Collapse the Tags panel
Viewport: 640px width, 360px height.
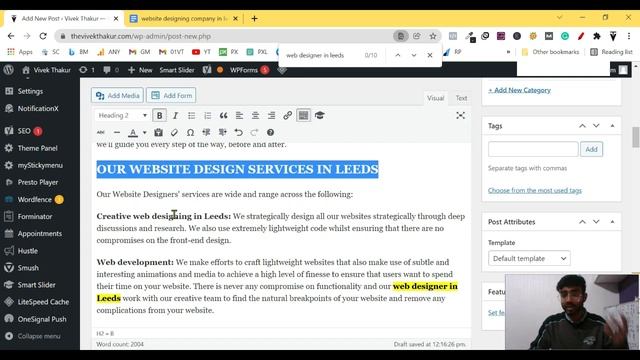pos(612,126)
